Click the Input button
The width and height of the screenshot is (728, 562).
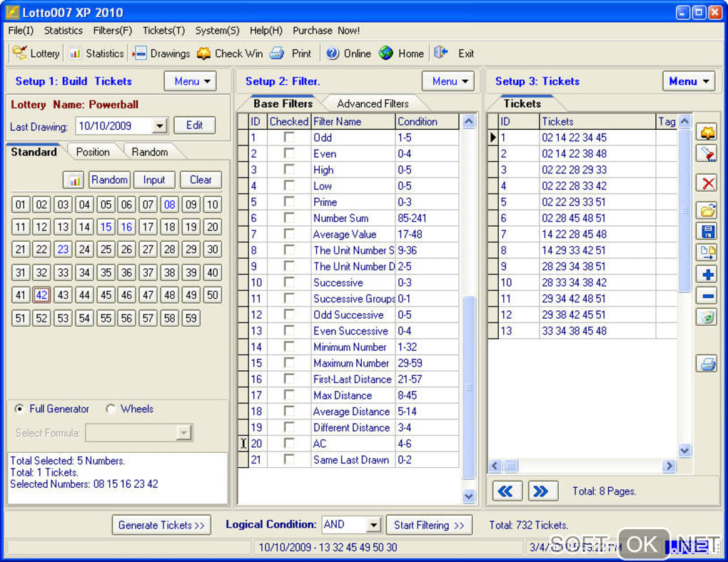click(153, 180)
